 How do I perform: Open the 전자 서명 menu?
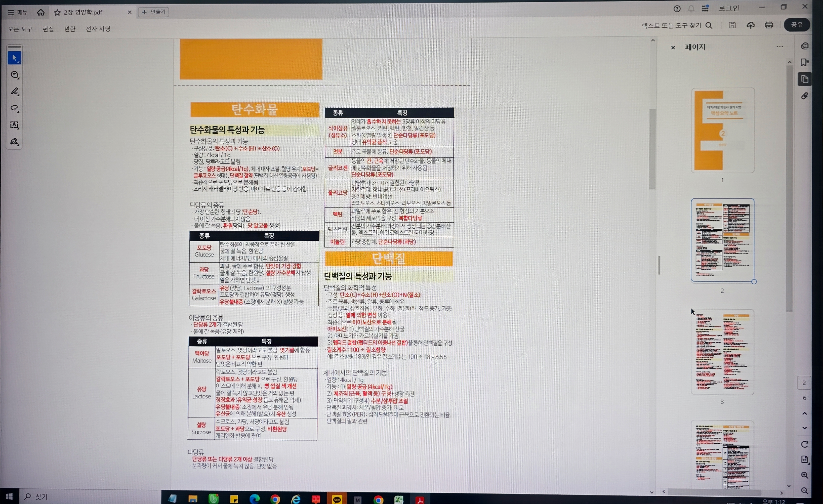pos(98,29)
